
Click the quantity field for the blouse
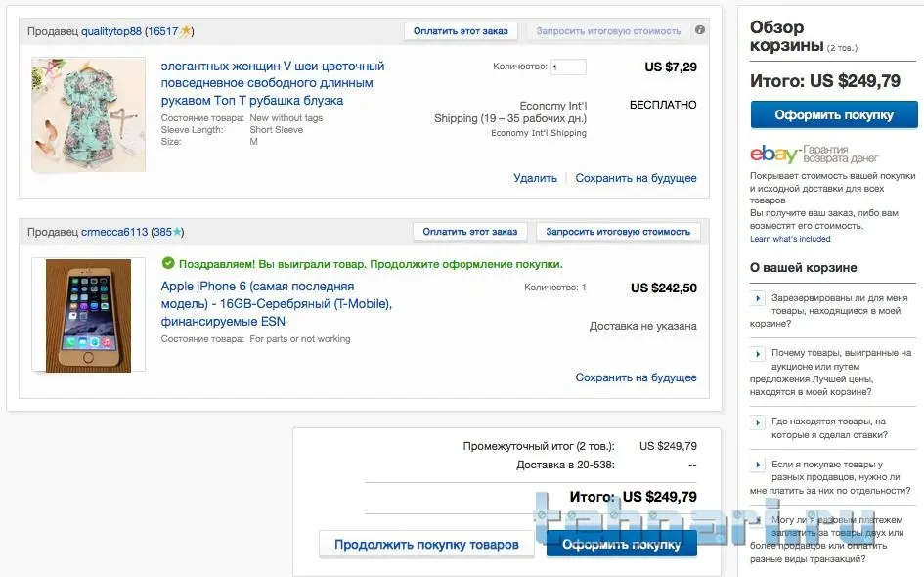pyautogui.click(x=568, y=67)
